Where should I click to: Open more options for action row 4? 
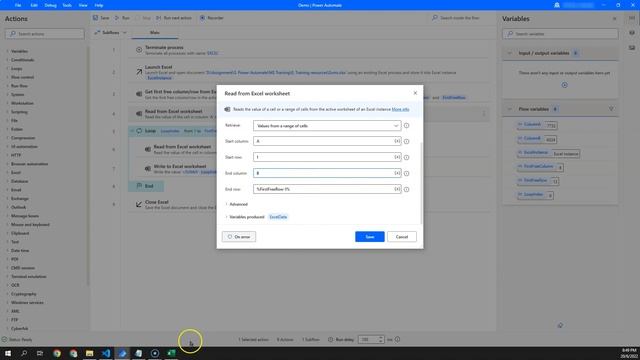(x=484, y=114)
